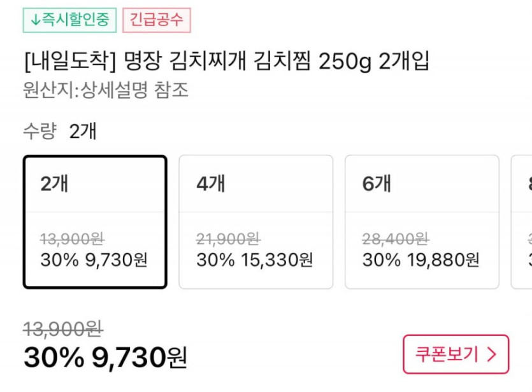532x392 pixels.
Task: Select the 6개 quantity option card
Action: click(x=421, y=221)
